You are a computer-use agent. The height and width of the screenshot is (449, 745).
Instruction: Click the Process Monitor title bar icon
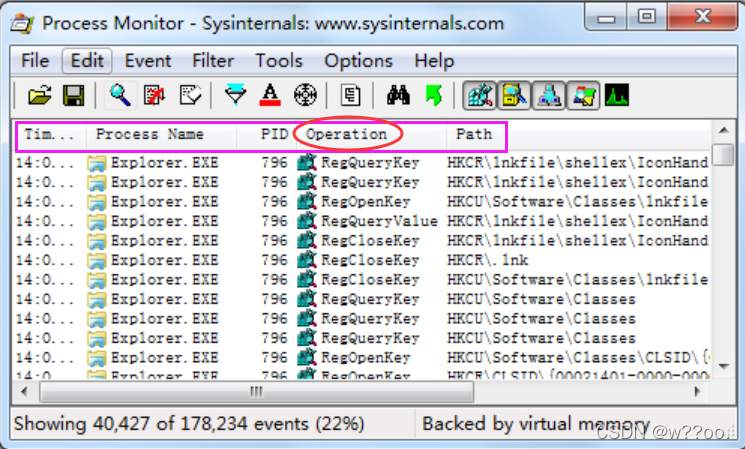(x=22, y=23)
